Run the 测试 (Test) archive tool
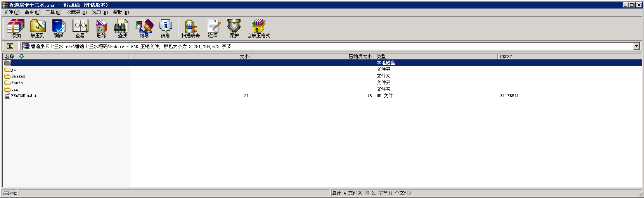The height and width of the screenshot is (198, 644). 59,29
